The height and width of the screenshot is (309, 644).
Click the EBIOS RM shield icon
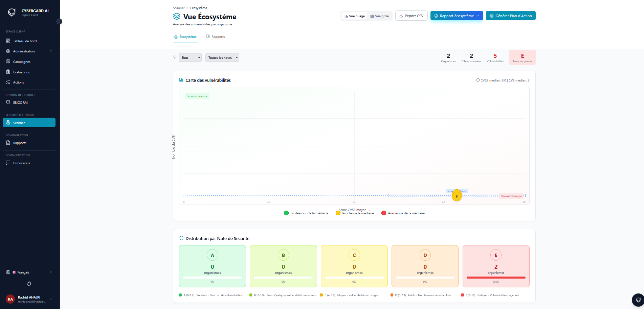pos(8,102)
